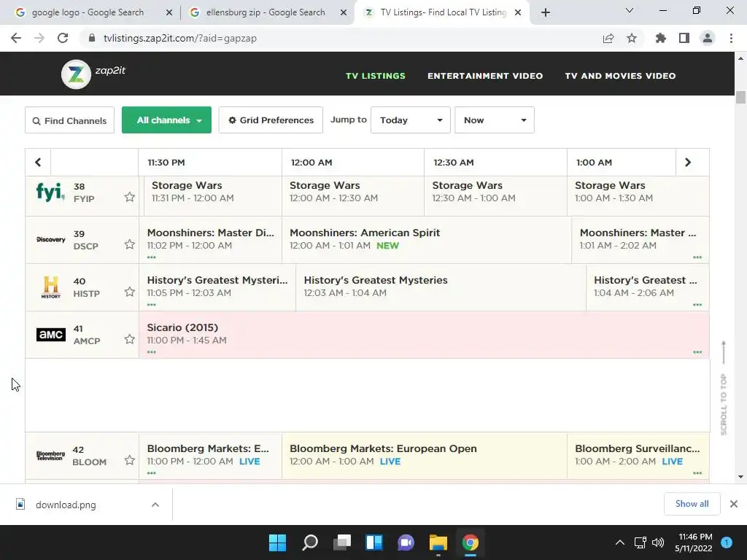The width and height of the screenshot is (747, 560).
Task: Open Bloomberg Markets: European Open listing
Action: (x=425, y=455)
